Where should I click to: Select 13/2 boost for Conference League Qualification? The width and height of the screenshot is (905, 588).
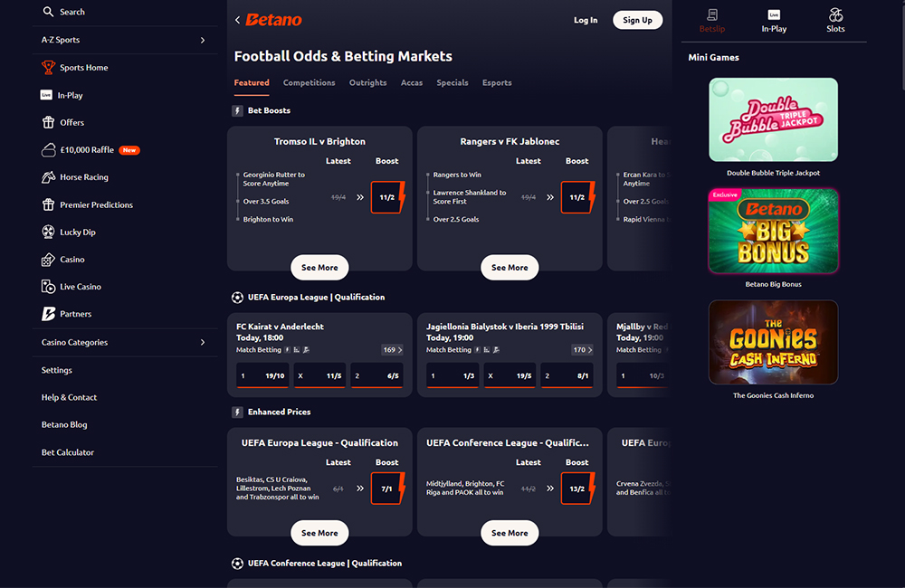click(577, 488)
